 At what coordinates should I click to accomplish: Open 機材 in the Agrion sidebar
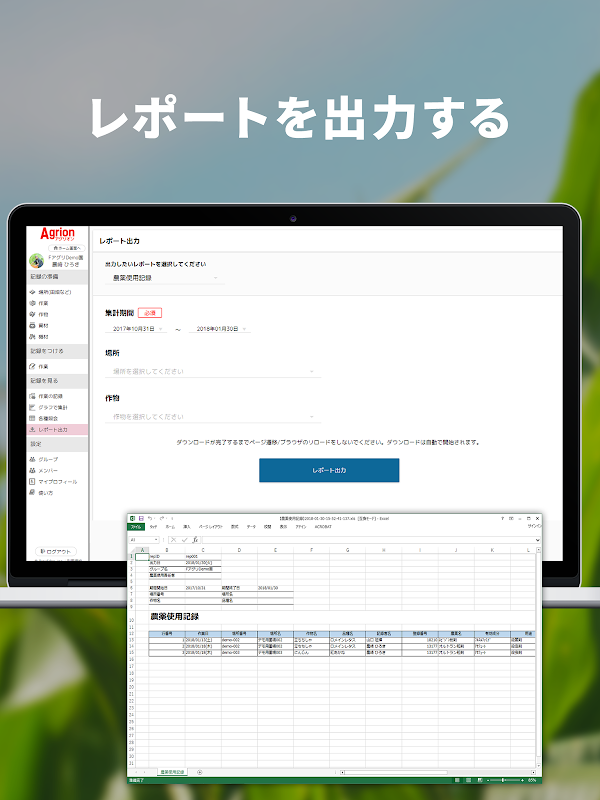coord(39,337)
